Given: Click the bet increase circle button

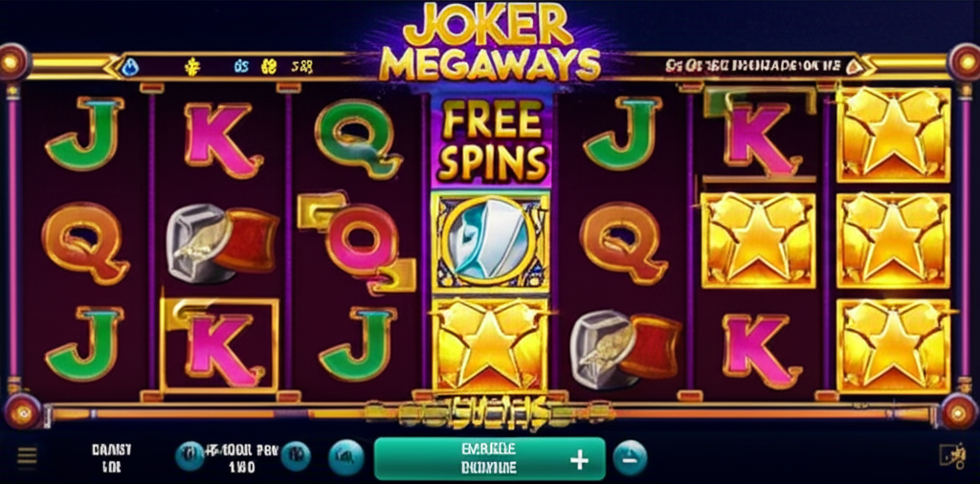Looking at the screenshot, I should tap(296, 456).
